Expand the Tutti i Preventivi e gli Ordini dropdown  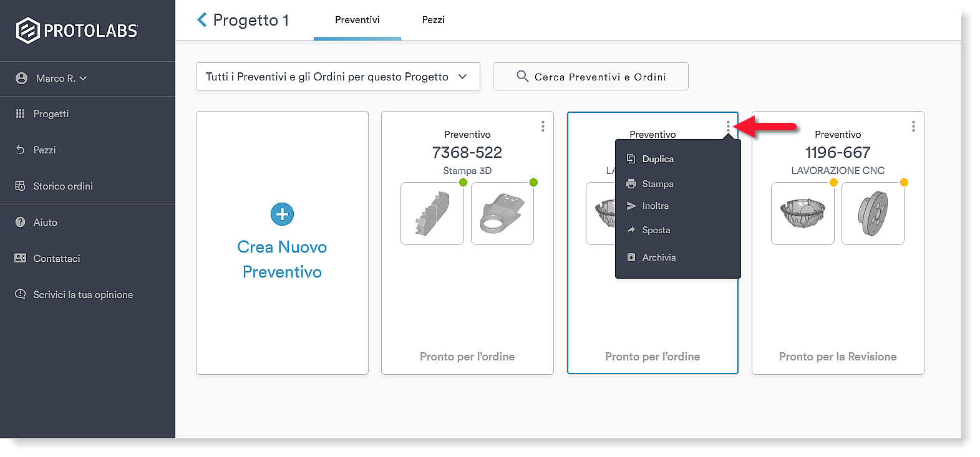[338, 77]
